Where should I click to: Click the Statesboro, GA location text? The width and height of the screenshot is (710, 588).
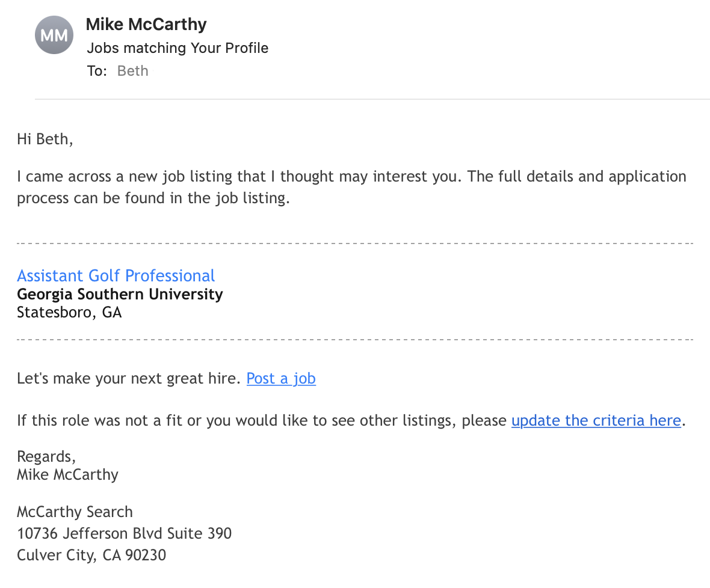[69, 313]
